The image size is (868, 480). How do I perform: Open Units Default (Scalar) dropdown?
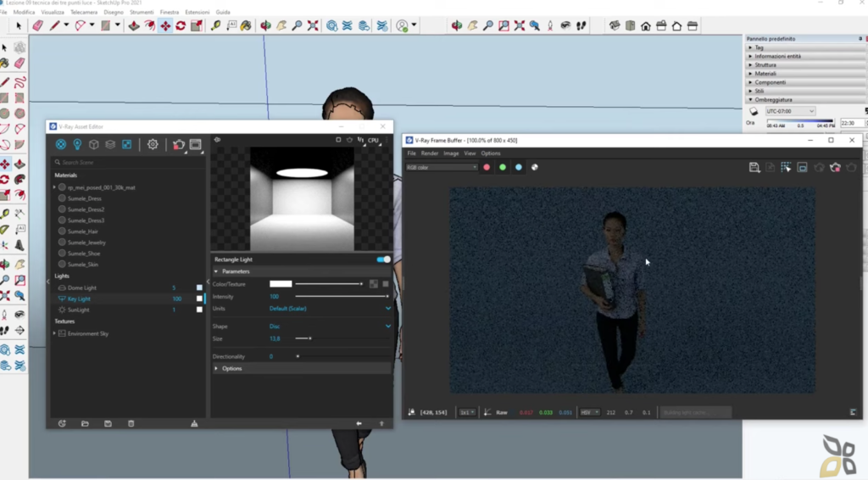tap(330, 309)
